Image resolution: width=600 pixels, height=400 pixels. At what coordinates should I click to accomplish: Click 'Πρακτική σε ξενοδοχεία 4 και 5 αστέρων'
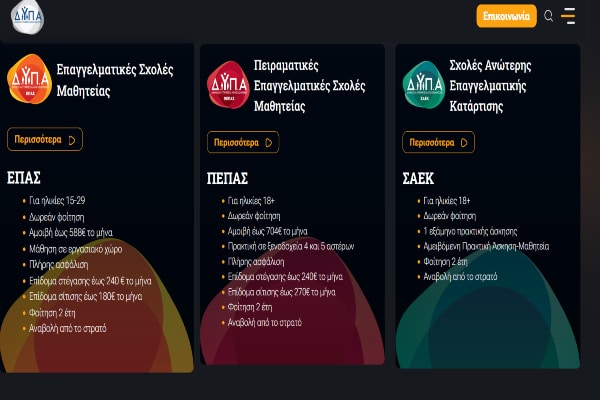point(291,246)
